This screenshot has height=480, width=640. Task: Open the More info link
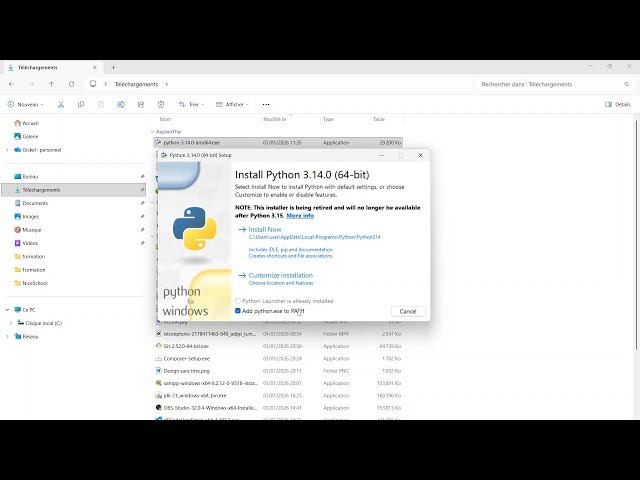(x=300, y=216)
